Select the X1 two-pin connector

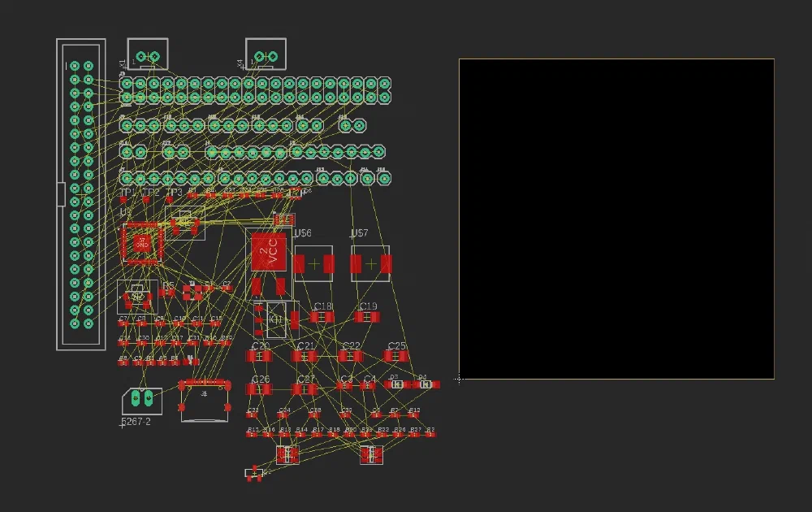[148, 54]
